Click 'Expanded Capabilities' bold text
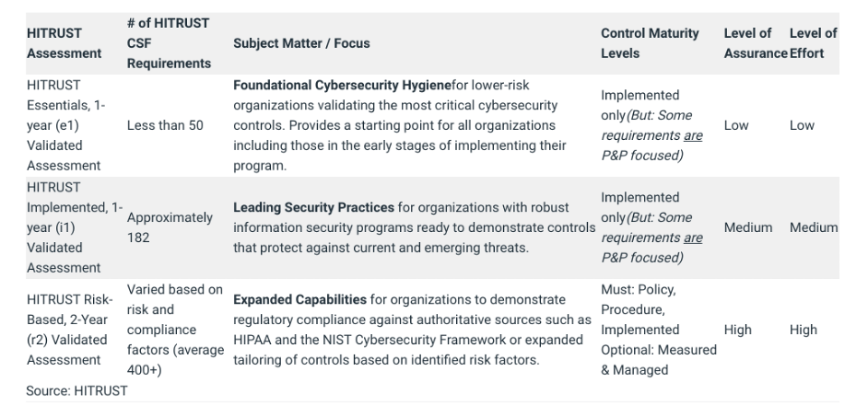The width and height of the screenshot is (868, 418). point(299,299)
